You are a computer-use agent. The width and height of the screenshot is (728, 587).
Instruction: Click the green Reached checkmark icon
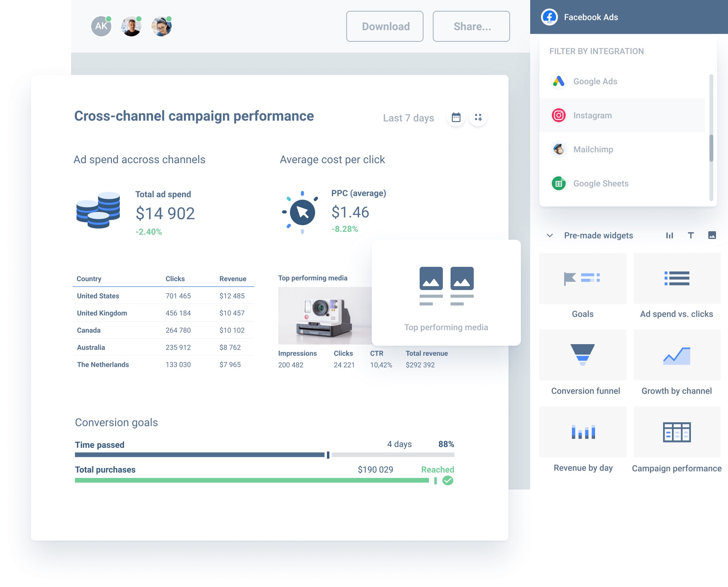point(448,481)
